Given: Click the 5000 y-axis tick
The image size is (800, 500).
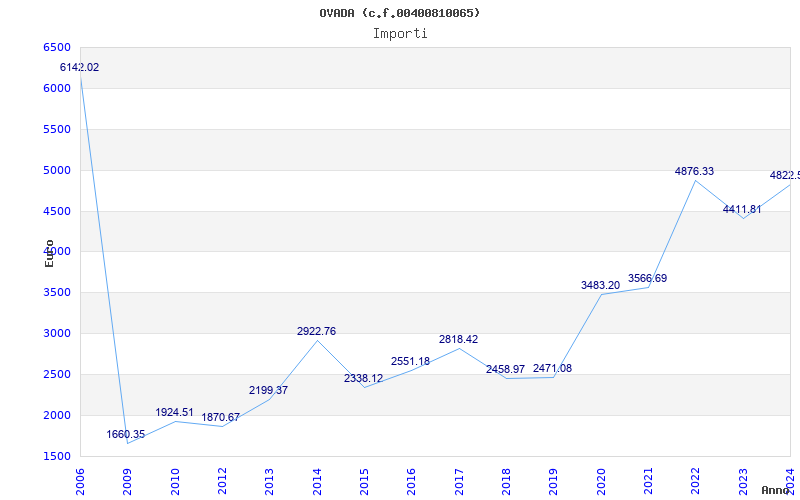Looking at the screenshot, I should pos(57,170).
